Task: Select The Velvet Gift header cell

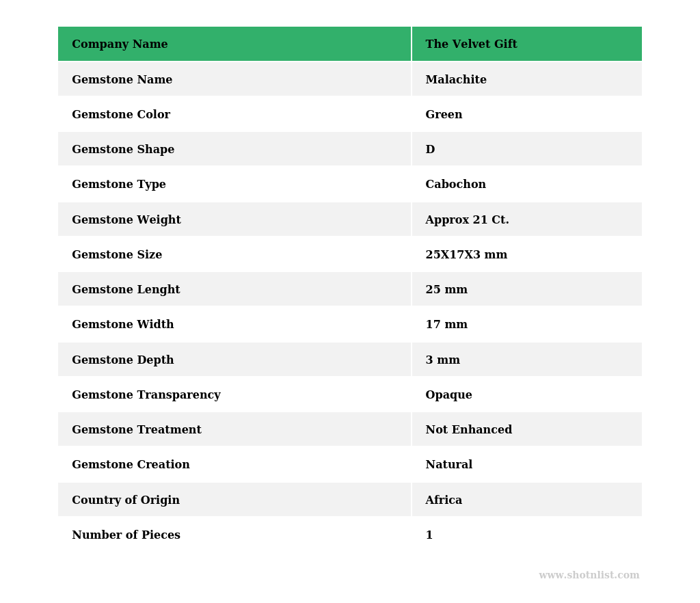Action: tap(471, 44)
